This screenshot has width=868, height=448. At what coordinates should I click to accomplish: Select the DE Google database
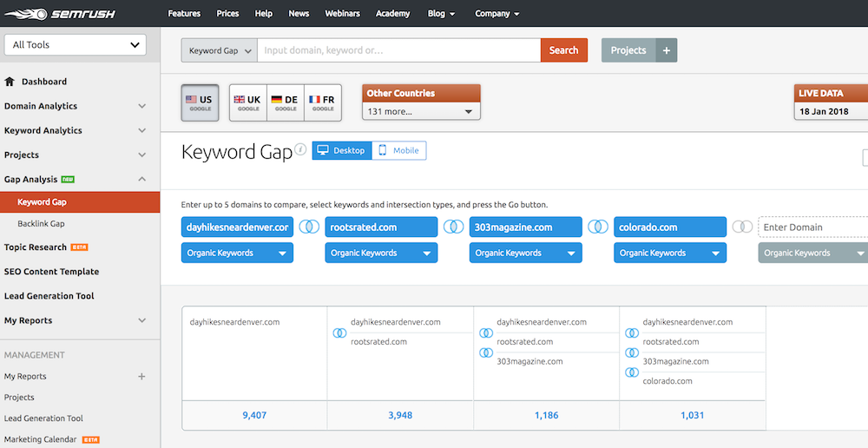[x=285, y=102]
